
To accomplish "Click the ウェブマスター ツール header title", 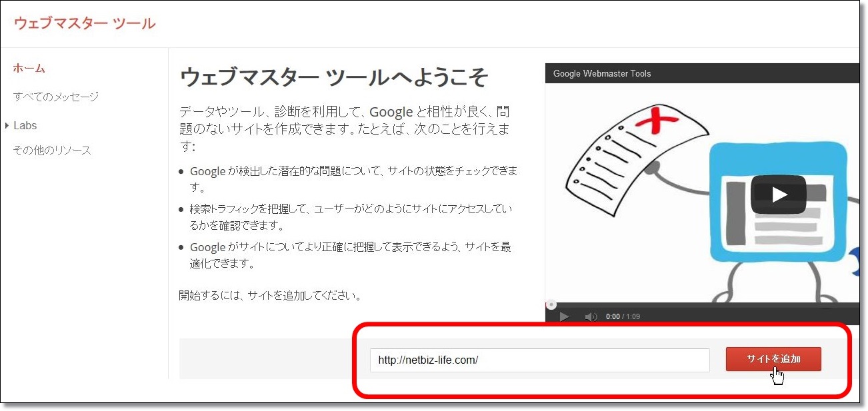I will coord(85,24).
